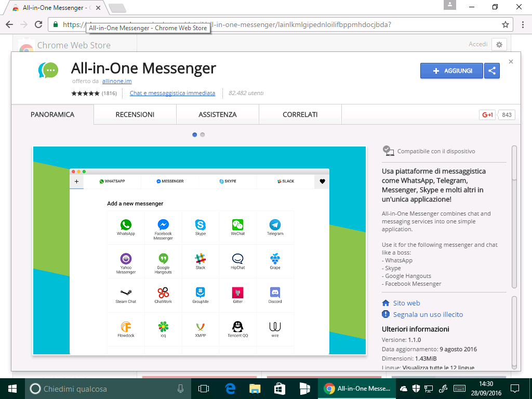532x399 pixels.
Task: Open the Action Center notification icon
Action: [x=515, y=389]
